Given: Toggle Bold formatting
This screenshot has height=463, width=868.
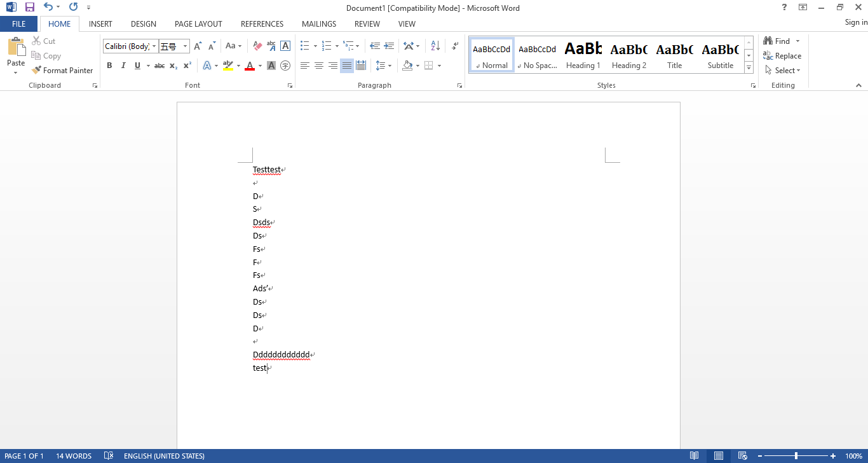Looking at the screenshot, I should [109, 66].
